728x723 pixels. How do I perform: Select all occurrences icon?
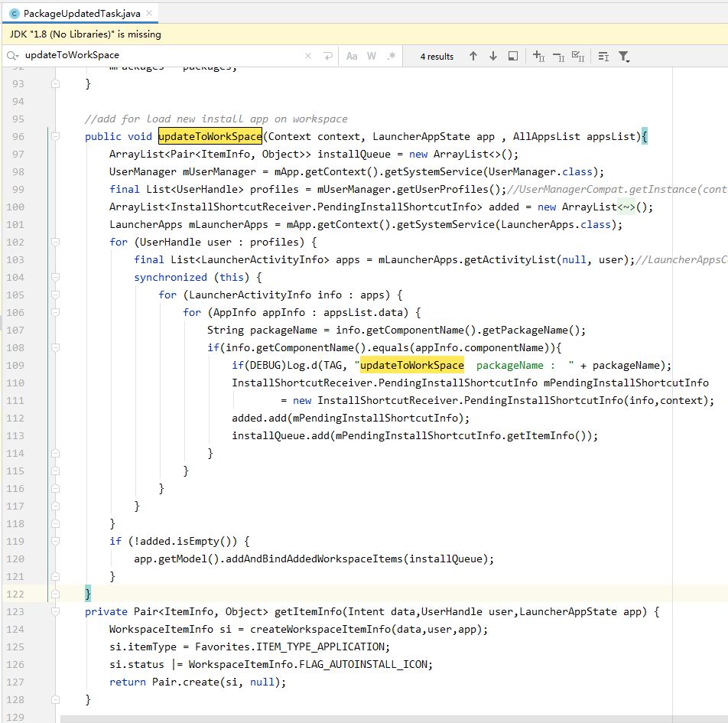pyautogui.click(x=578, y=56)
